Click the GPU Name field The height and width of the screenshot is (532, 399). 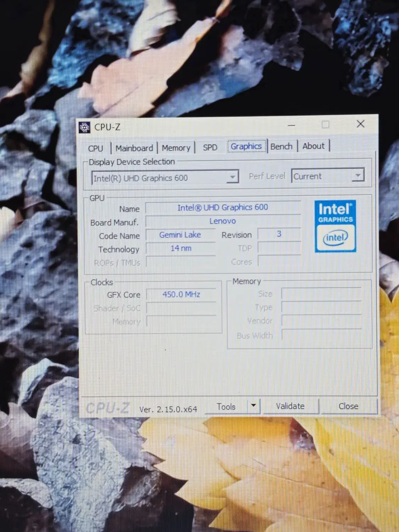click(x=222, y=207)
